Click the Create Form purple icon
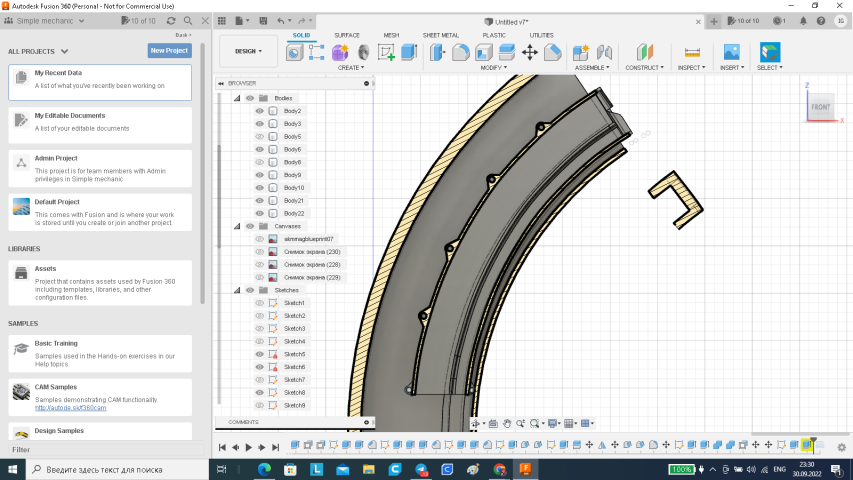853x480 pixels. click(x=340, y=52)
